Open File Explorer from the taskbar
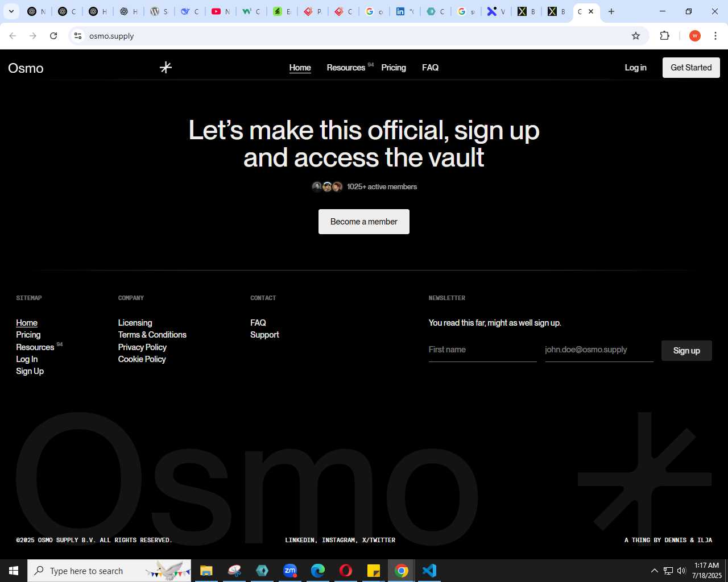The height and width of the screenshot is (582, 728). (206, 571)
